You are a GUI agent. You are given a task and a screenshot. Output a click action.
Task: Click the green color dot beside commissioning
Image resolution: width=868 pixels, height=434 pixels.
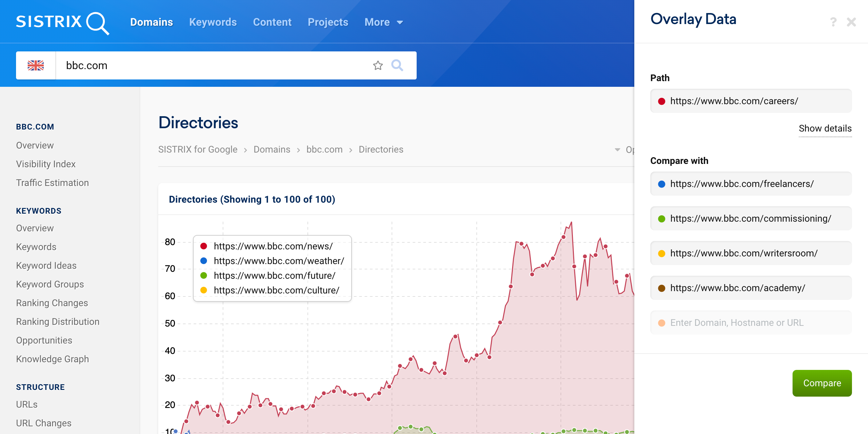tap(661, 219)
